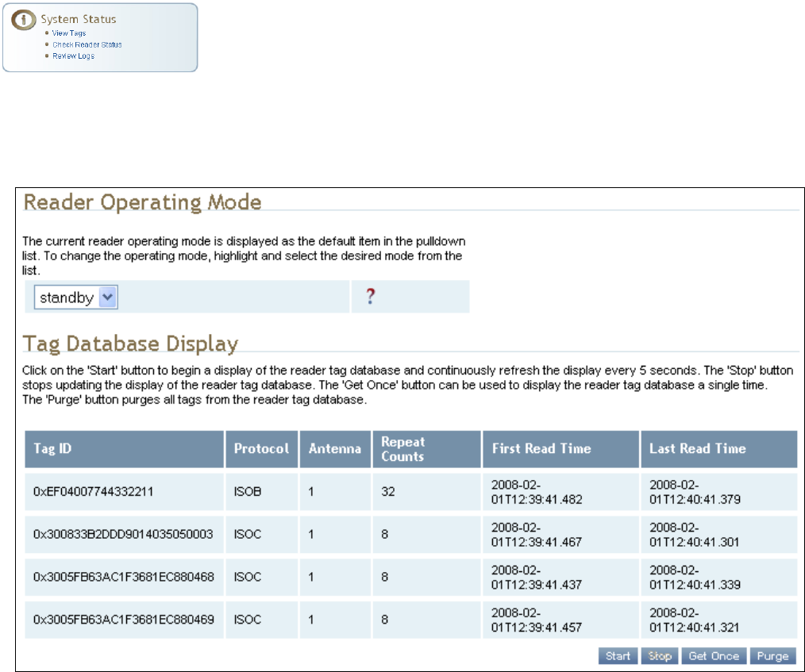Click the System Status info icon
Viewport: 805px width, 672px height.
tap(24, 20)
